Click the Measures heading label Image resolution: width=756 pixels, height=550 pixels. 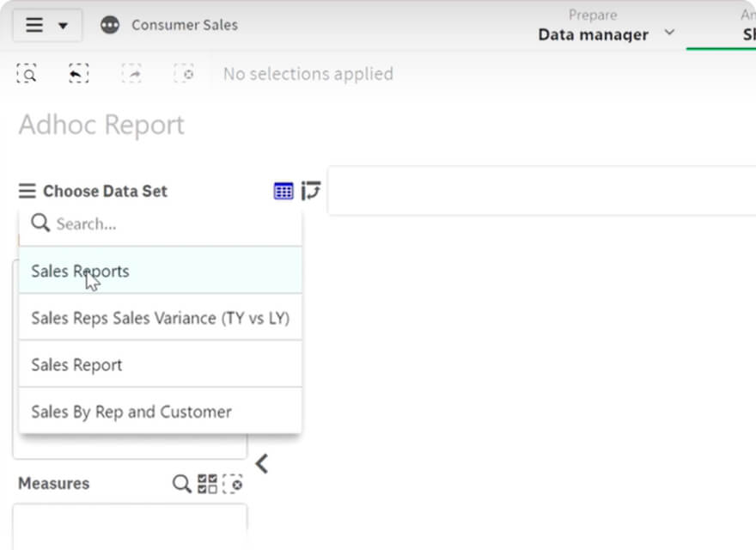coord(53,484)
